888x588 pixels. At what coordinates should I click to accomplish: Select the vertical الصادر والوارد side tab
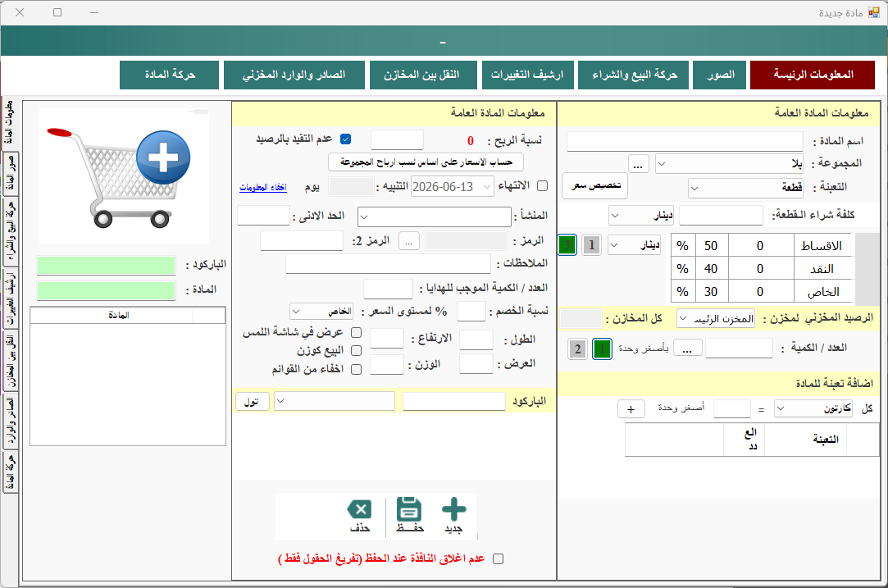10,422
